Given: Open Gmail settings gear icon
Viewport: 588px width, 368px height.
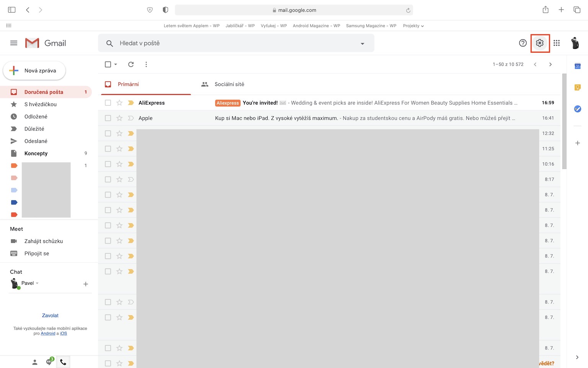Looking at the screenshot, I should [x=540, y=43].
